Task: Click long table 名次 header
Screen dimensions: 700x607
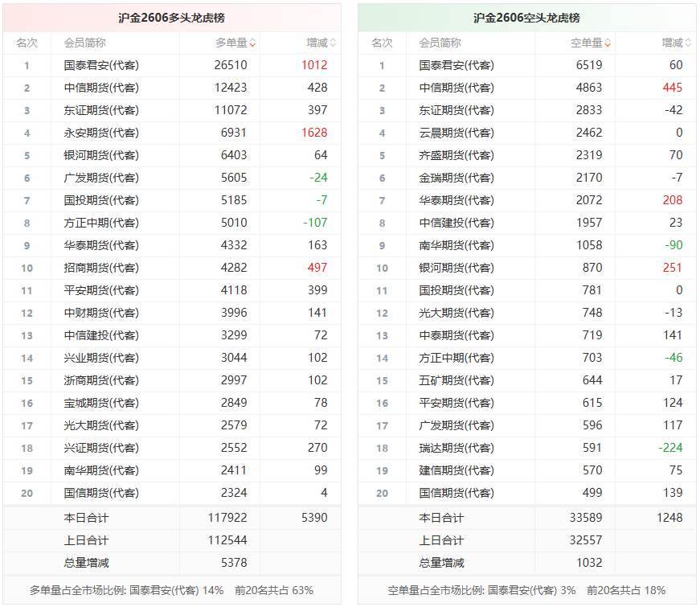Action: point(27,43)
